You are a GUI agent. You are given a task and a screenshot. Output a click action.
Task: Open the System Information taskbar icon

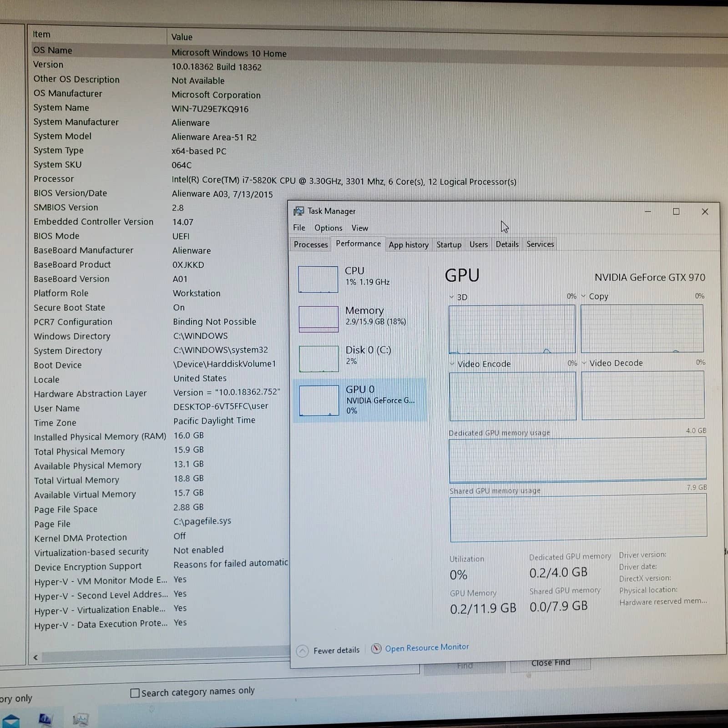click(45, 719)
